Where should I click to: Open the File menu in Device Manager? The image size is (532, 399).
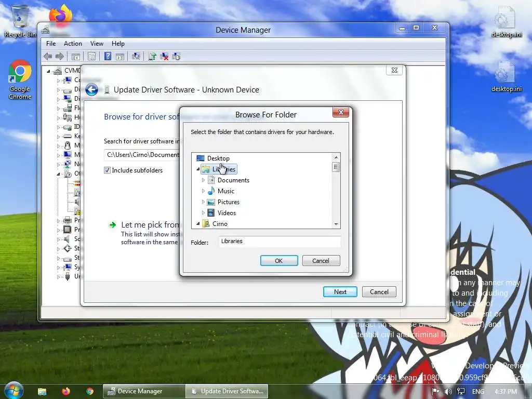click(51, 44)
